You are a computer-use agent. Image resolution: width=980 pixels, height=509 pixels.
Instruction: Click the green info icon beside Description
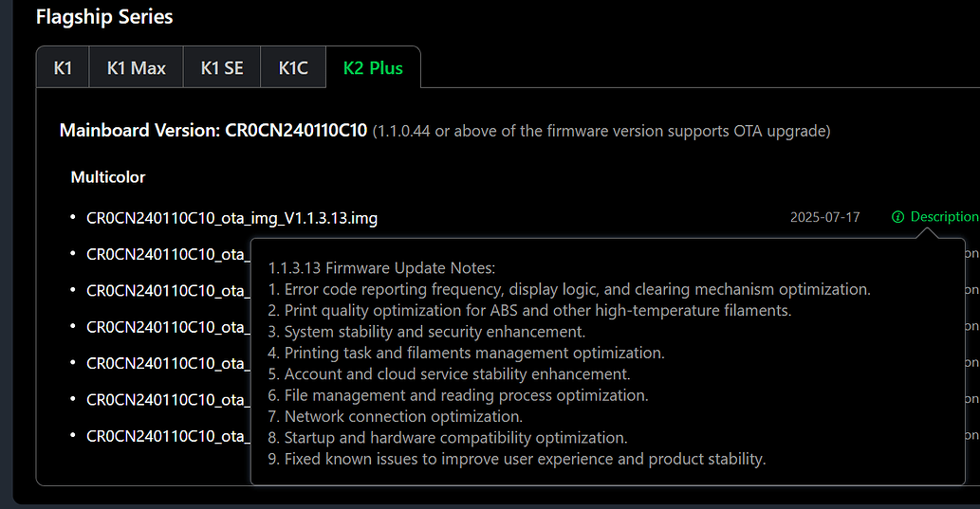[x=897, y=217]
